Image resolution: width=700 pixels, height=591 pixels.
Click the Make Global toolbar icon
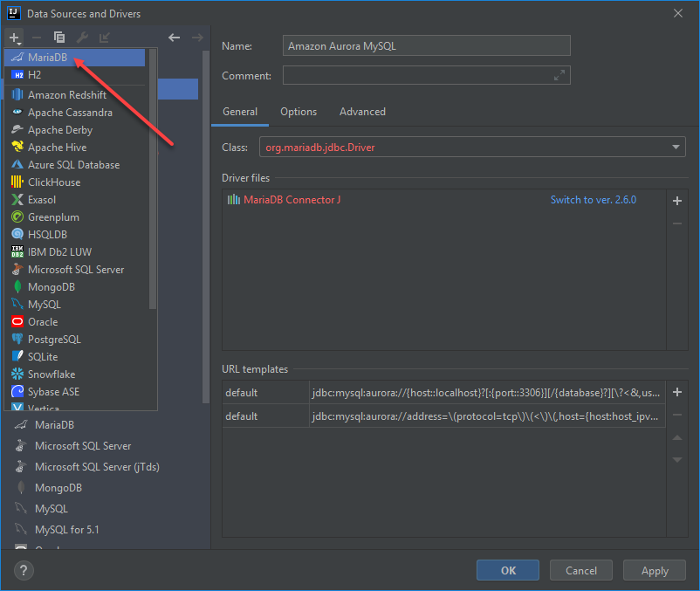point(105,38)
